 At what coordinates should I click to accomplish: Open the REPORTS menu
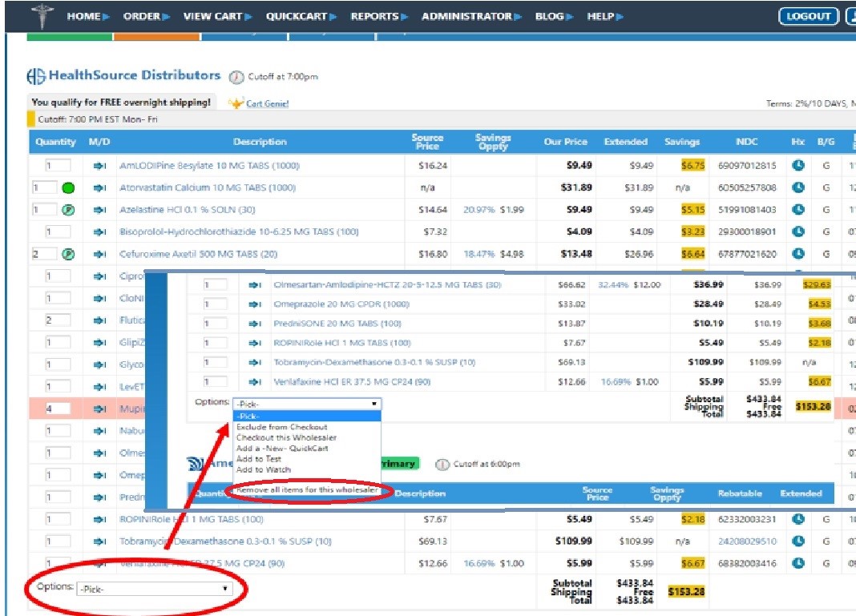(379, 16)
